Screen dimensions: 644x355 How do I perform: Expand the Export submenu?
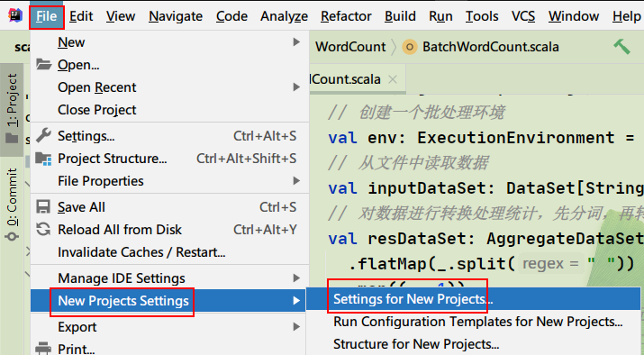pos(295,327)
